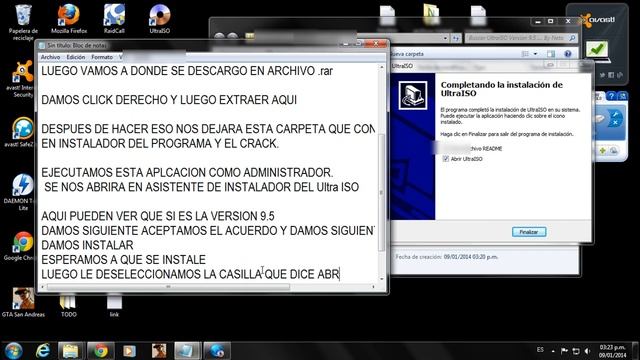
Task: Click Notepad vertical scrollbar down arrow
Action: point(382,279)
